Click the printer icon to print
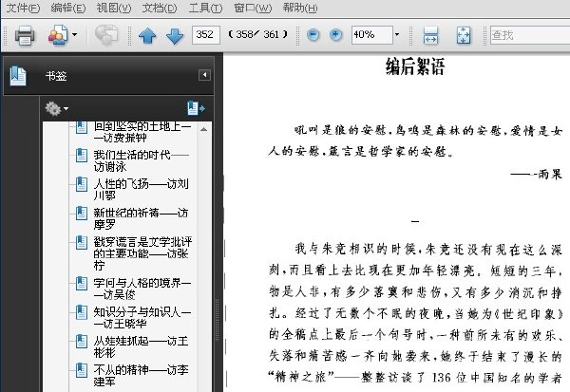The height and width of the screenshot is (392, 570). 25,35
